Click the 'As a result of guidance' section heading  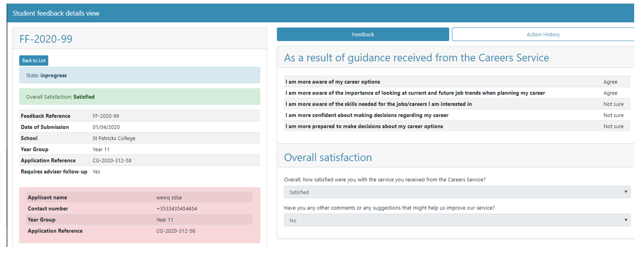pos(416,58)
